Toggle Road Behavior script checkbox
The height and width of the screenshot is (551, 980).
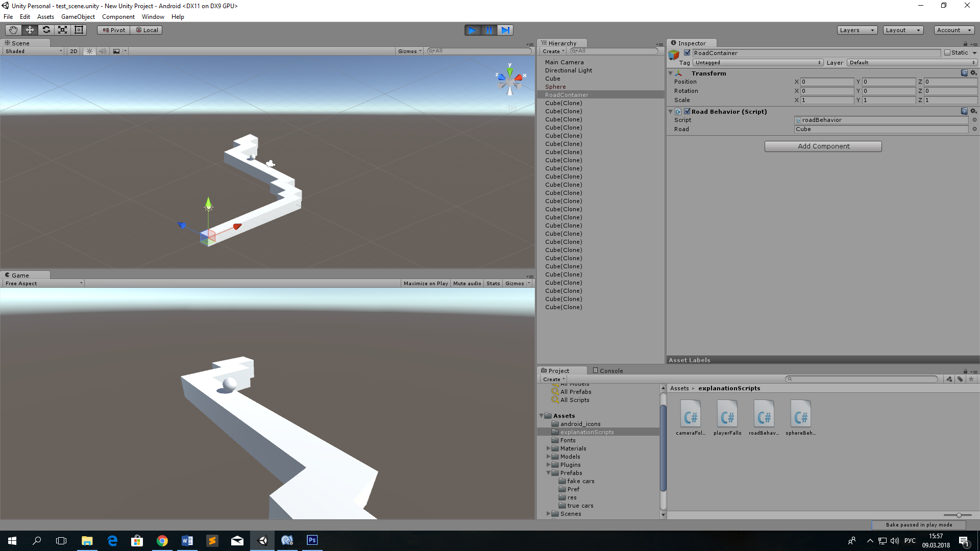pyautogui.click(x=685, y=111)
